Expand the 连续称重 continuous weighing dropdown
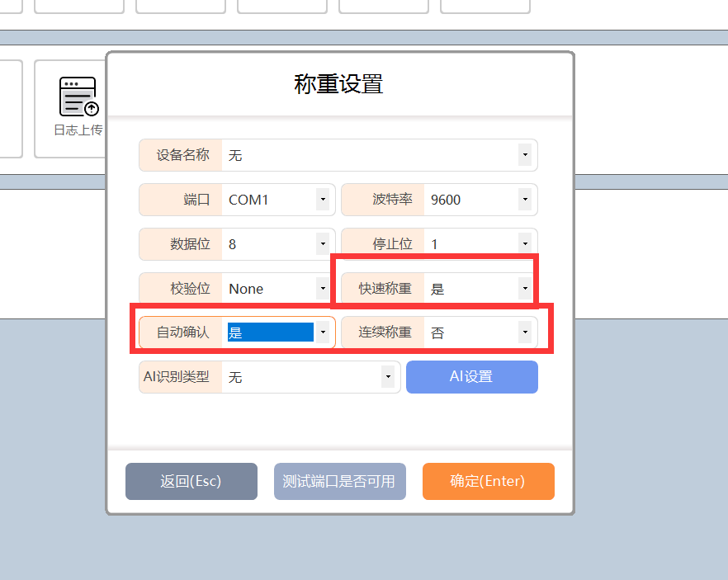 coord(525,332)
